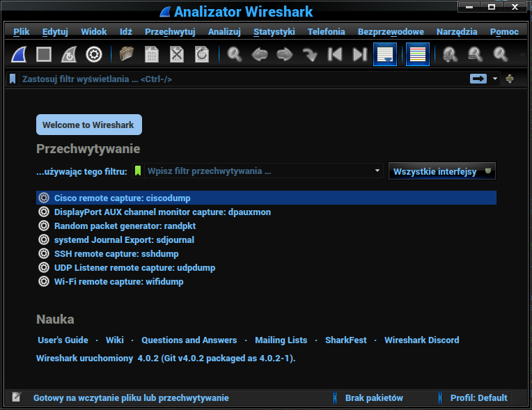Open Narzędzia menu
The image size is (532, 410).
457,32
